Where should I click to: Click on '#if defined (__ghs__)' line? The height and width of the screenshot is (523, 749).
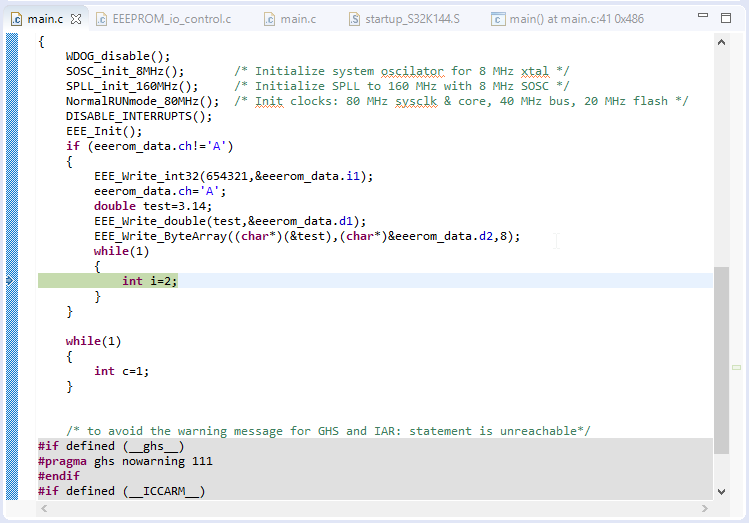tap(111, 446)
